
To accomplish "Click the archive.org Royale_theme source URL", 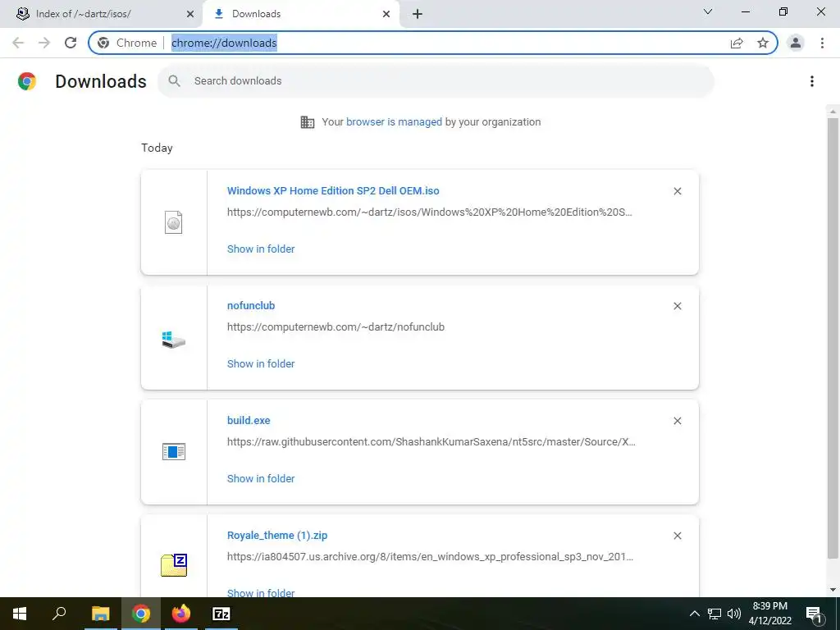I will pos(430,557).
